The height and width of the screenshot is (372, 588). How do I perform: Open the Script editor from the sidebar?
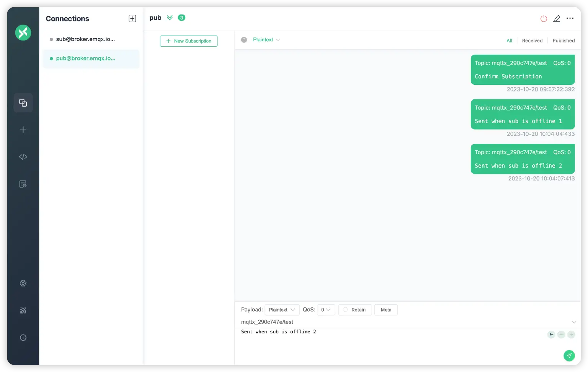click(23, 157)
